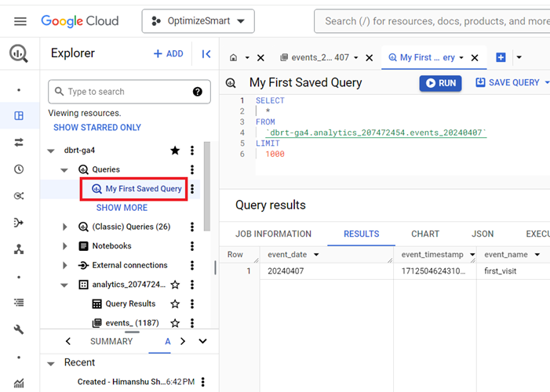This screenshot has width=550, height=392.
Task: Click the ADD button in Explorer
Action: click(169, 53)
